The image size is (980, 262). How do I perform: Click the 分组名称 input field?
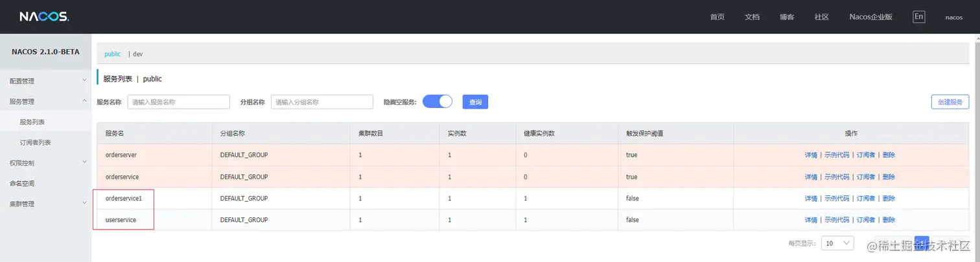click(x=322, y=102)
